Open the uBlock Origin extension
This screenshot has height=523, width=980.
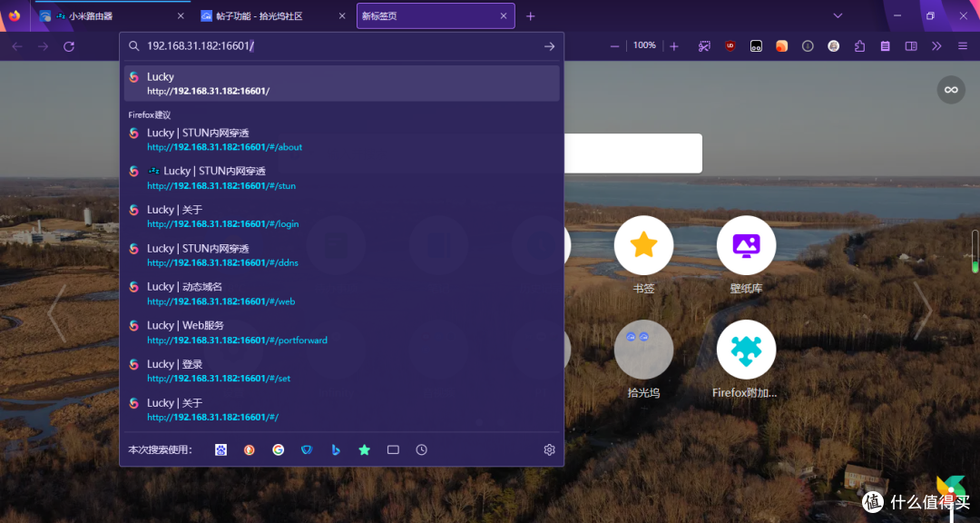(x=730, y=45)
